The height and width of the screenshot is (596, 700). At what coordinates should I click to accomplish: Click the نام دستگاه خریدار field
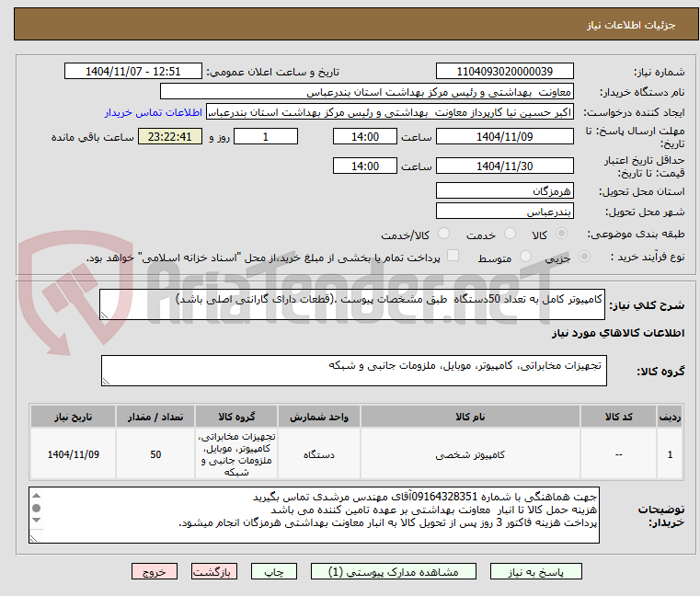[x=366, y=92]
